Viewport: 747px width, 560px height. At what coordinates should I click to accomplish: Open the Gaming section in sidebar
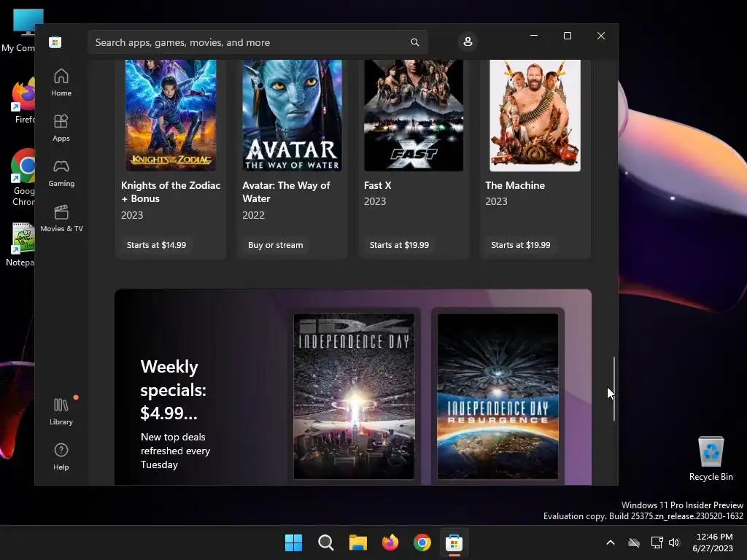click(61, 173)
